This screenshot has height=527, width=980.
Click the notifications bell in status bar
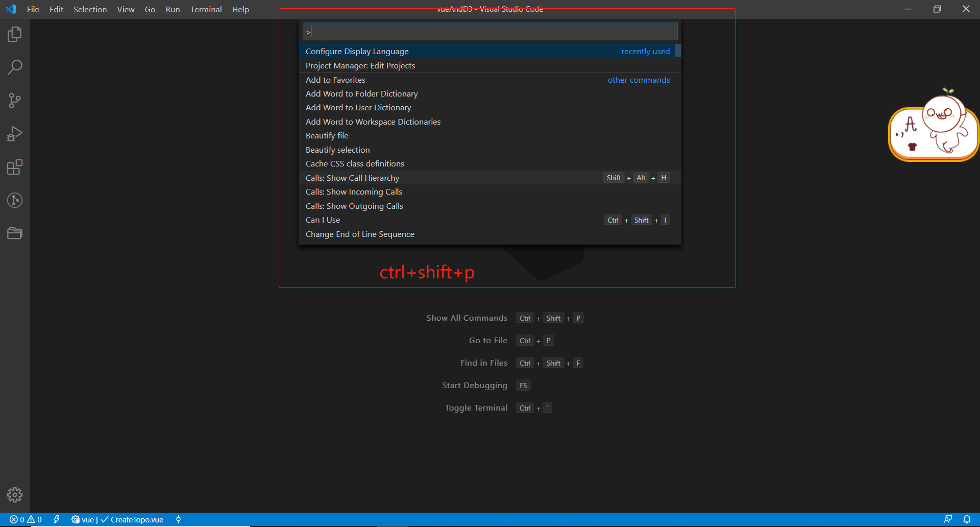coord(966,519)
